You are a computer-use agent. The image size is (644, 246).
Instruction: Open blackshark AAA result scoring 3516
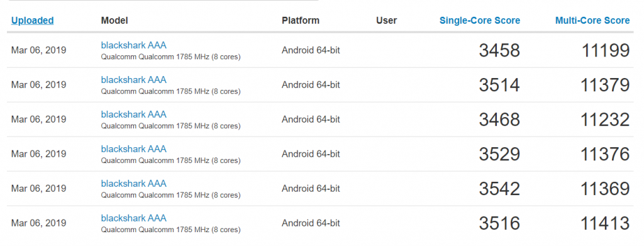pyautogui.click(x=134, y=218)
